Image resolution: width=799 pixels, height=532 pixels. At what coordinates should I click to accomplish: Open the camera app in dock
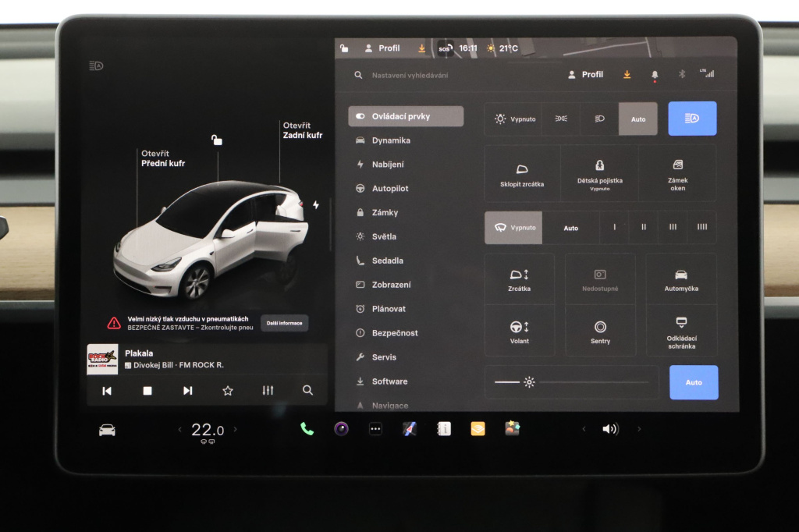coord(342,429)
